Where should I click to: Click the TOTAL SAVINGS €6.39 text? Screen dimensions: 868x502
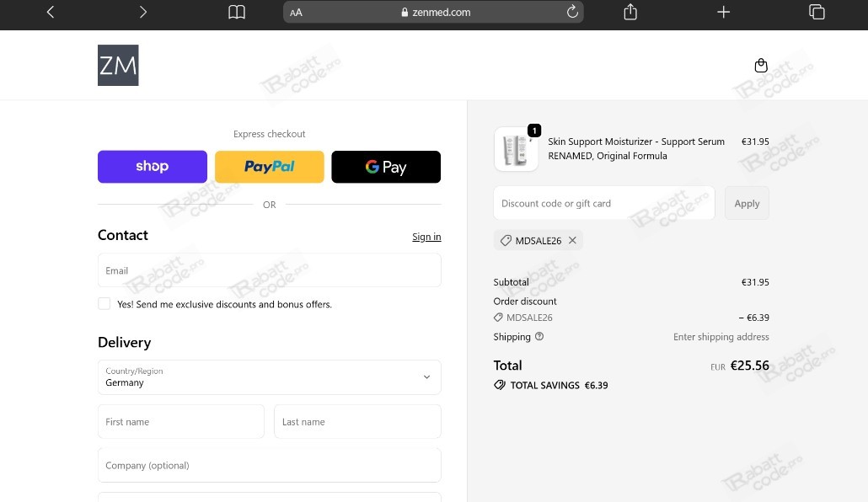(x=559, y=385)
